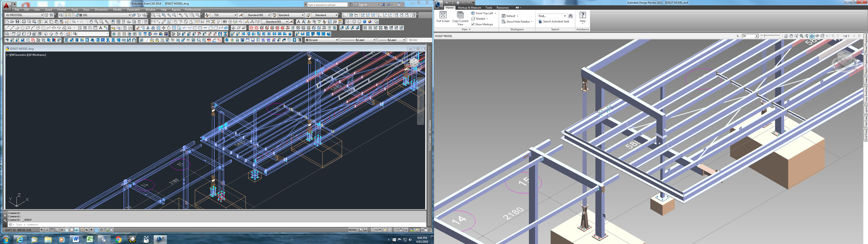868x244 pixels.
Task: Click the AutoCAD search binoculars icon
Action: (351, 5)
